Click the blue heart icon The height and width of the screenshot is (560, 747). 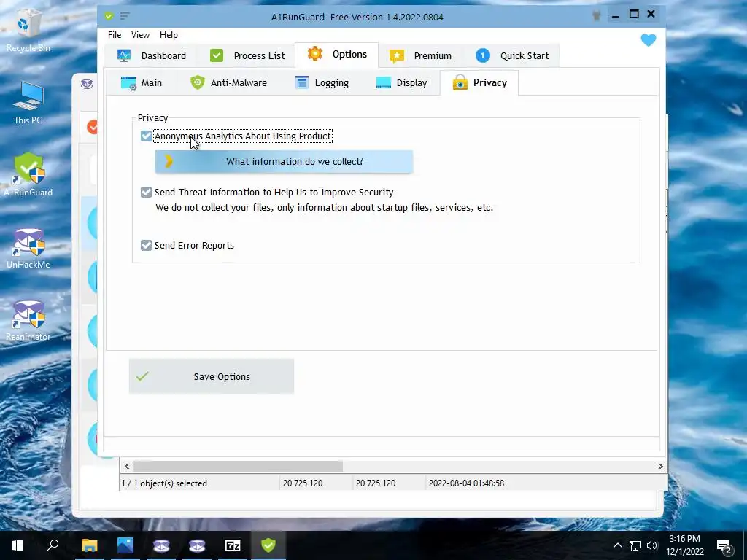click(x=649, y=40)
